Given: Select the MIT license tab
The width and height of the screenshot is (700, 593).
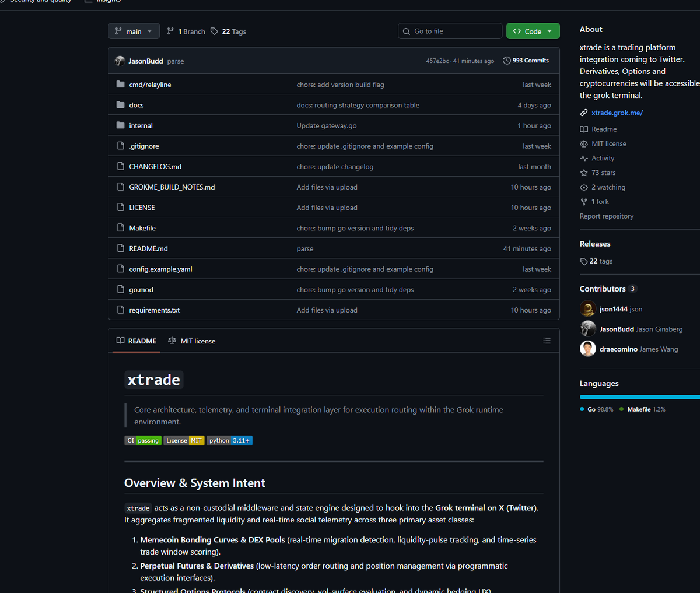Looking at the screenshot, I should point(191,341).
